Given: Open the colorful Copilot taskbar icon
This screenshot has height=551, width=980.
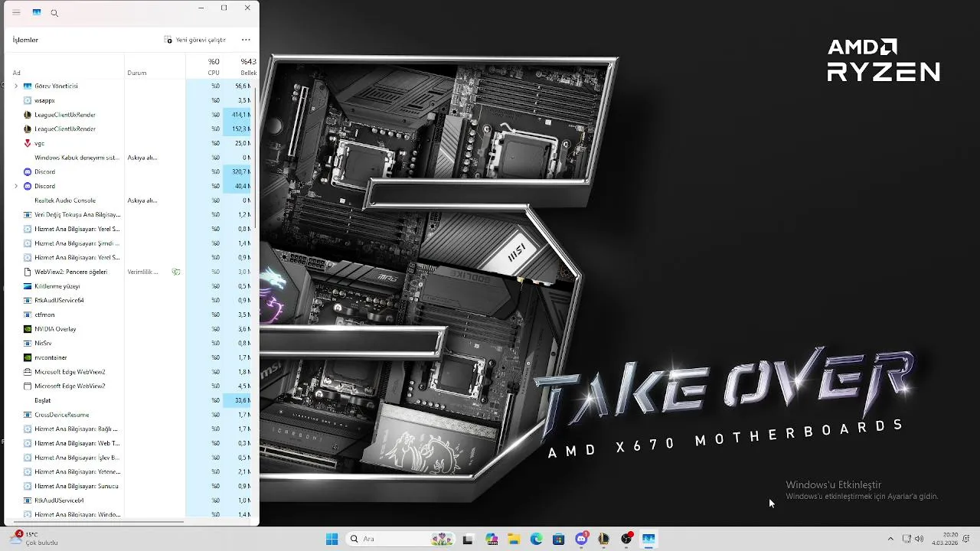Looking at the screenshot, I should click(492, 539).
